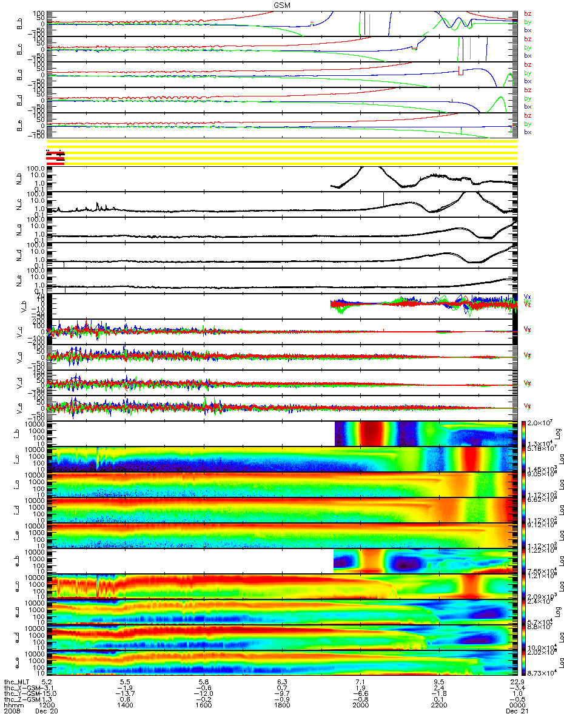Viewport: 564px width, 728px height.
Task: Click the 1800 time tick label
Action: [282, 707]
